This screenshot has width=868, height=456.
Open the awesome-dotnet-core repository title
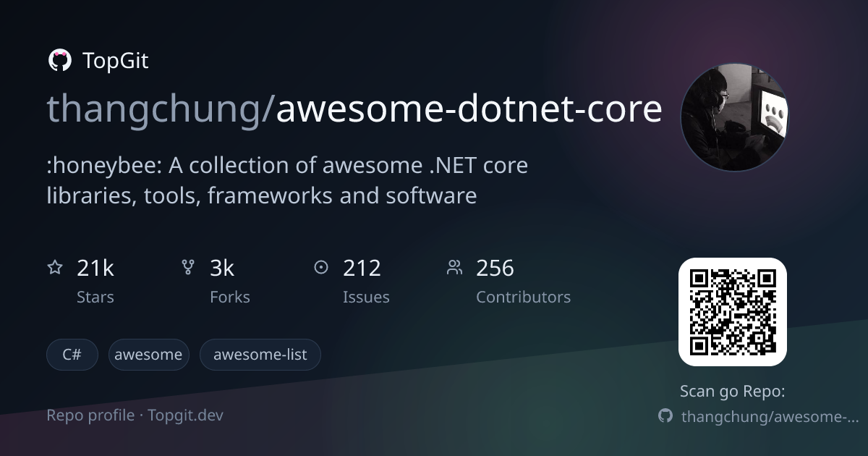(x=469, y=109)
